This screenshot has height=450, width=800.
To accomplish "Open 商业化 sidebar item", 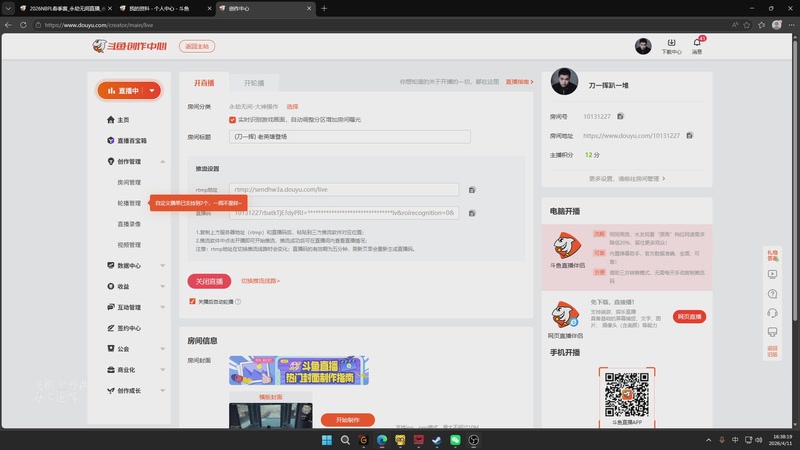I will click(121, 370).
